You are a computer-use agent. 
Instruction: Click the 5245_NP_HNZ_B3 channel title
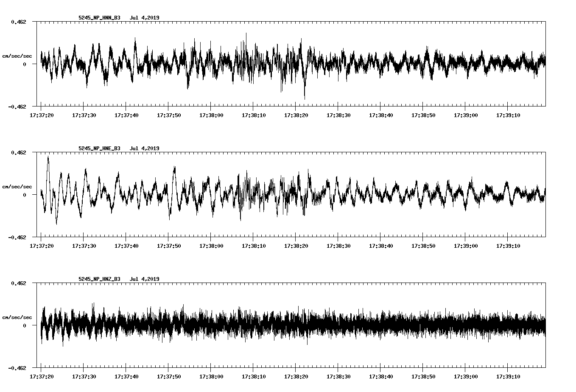[x=99, y=279]
